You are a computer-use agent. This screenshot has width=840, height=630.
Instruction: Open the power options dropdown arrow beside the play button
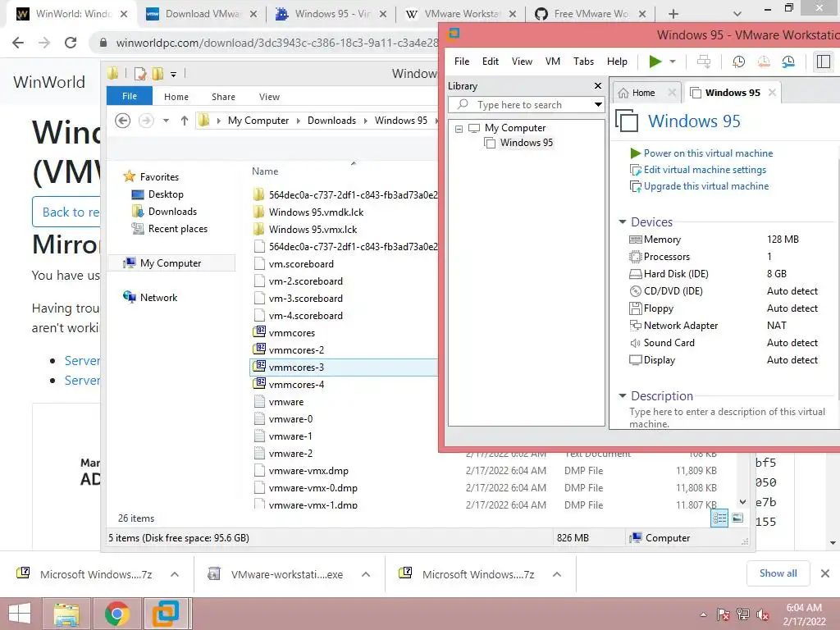(673, 62)
